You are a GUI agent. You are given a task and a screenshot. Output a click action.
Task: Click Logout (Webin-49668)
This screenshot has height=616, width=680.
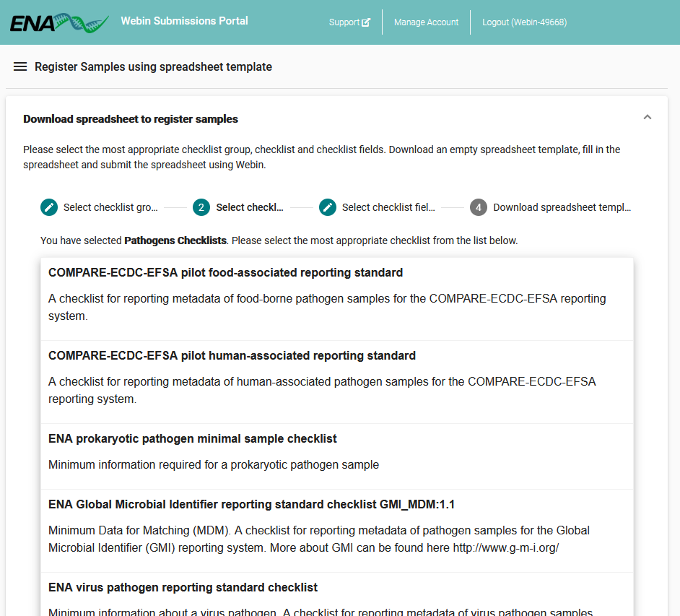(524, 22)
